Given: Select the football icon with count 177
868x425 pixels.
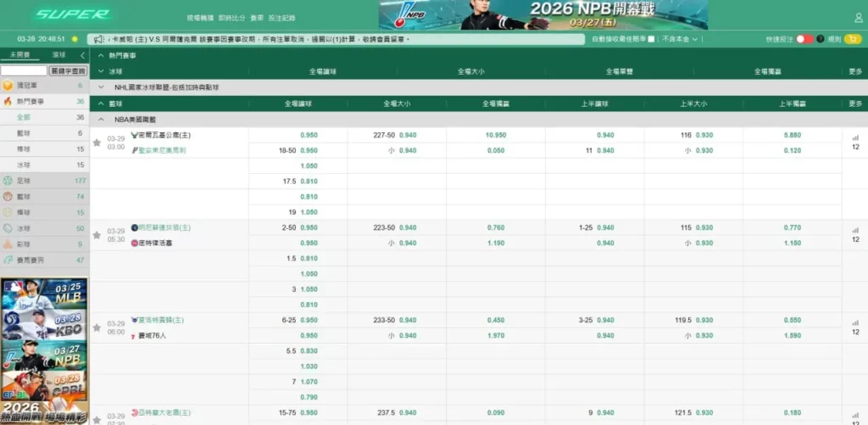Looking at the screenshot, I should [8, 181].
